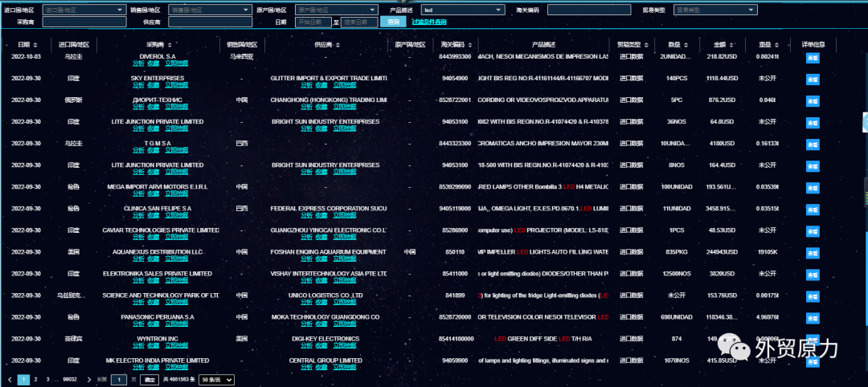Open 查看 for T G M S A row

pyautogui.click(x=813, y=145)
